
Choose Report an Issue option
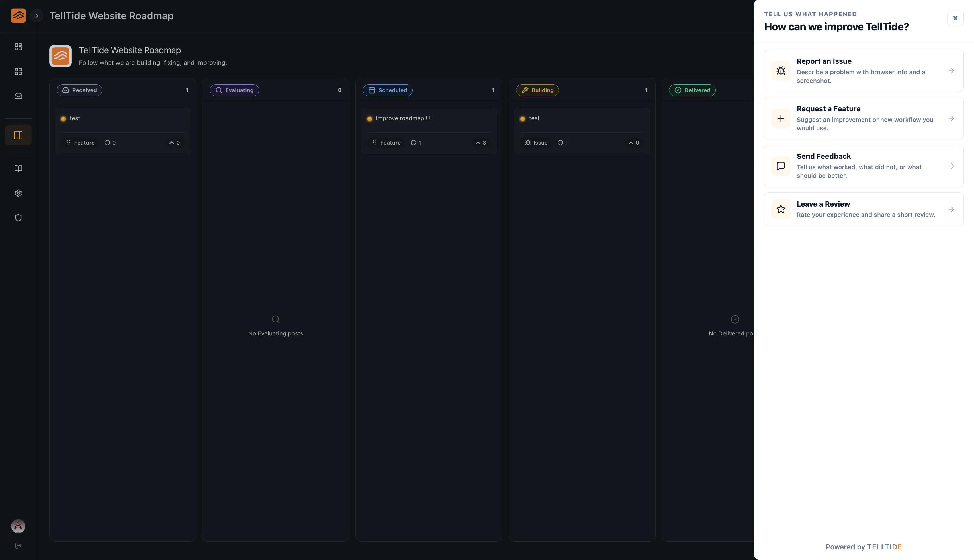tap(863, 71)
